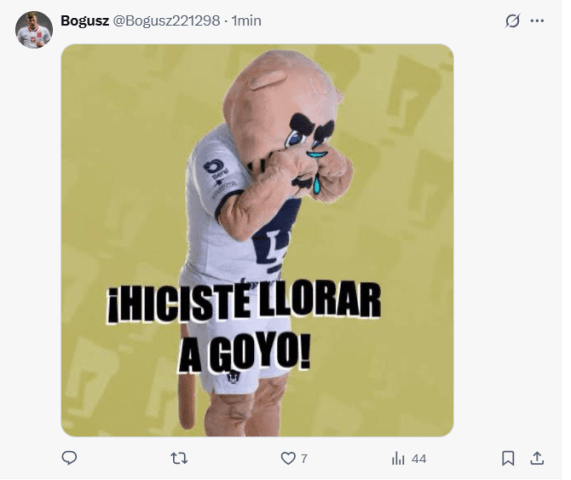Click the view count 44

pyautogui.click(x=419, y=459)
